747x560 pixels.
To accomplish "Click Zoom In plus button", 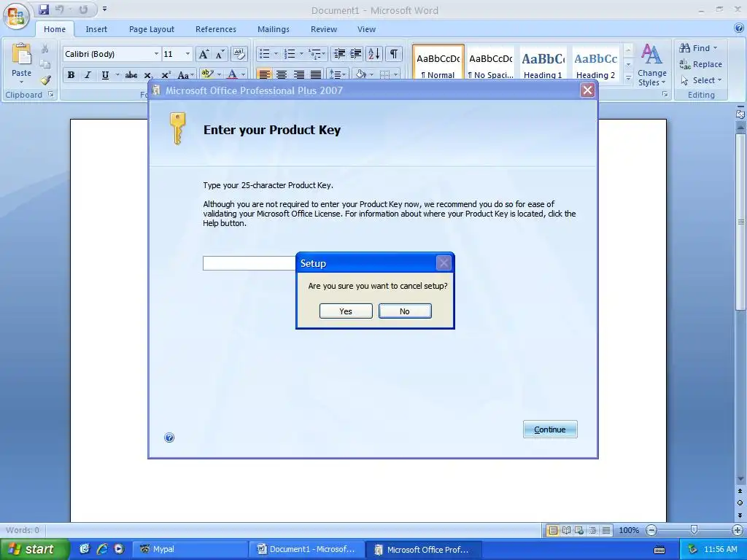I will point(738,530).
